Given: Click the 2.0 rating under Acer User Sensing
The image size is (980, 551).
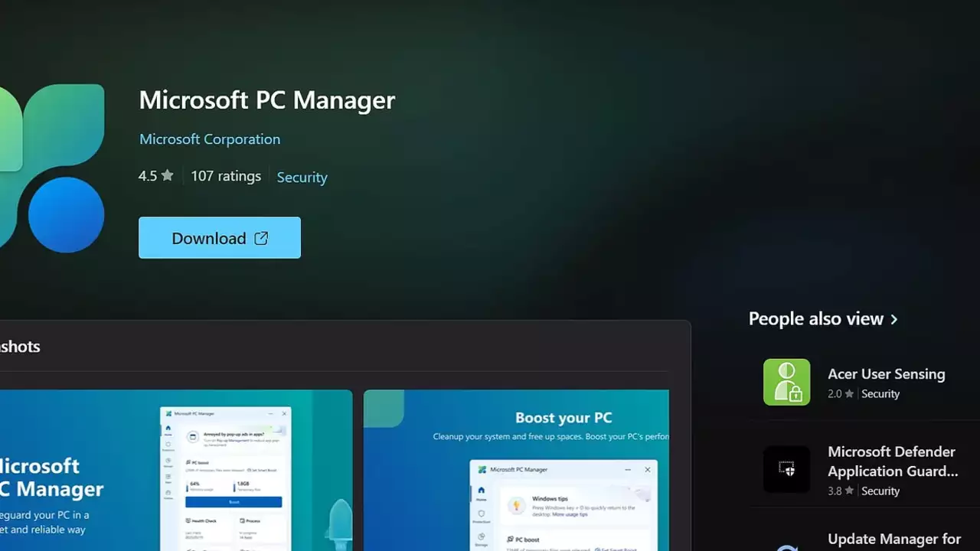Looking at the screenshot, I should (x=840, y=394).
